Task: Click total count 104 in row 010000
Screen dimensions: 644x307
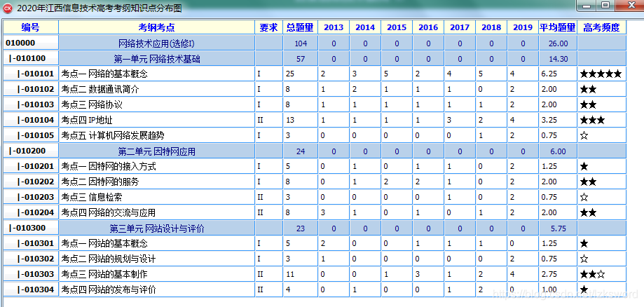Action: point(300,43)
